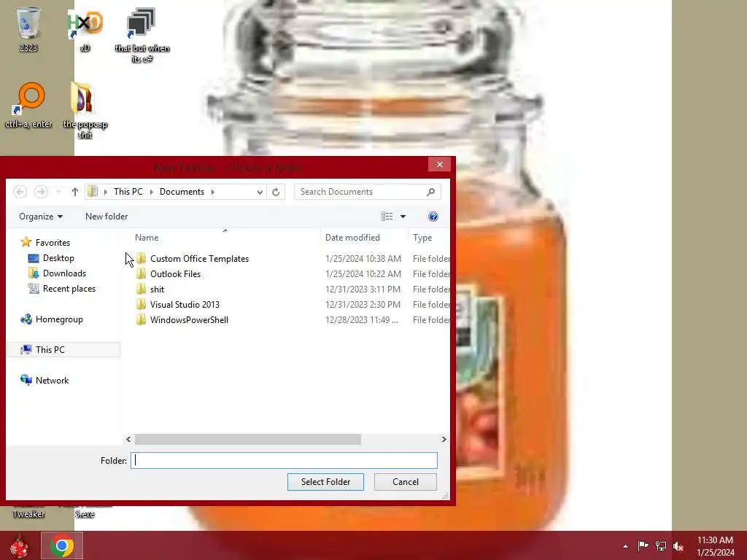Sort by the Type column header
Screen dimensions: 747x560
click(422, 238)
